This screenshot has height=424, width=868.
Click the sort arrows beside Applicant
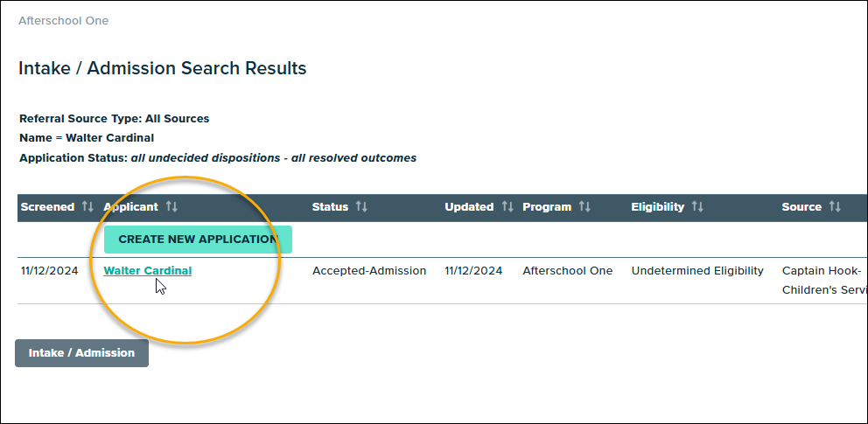click(x=171, y=207)
